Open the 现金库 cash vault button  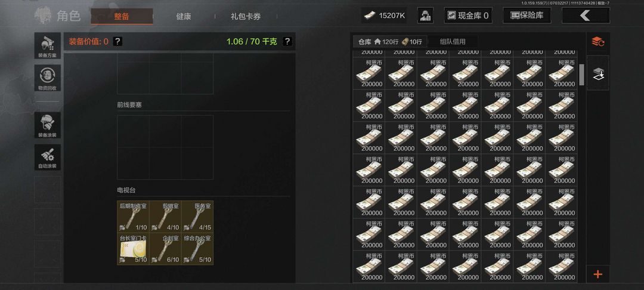pyautogui.click(x=468, y=16)
